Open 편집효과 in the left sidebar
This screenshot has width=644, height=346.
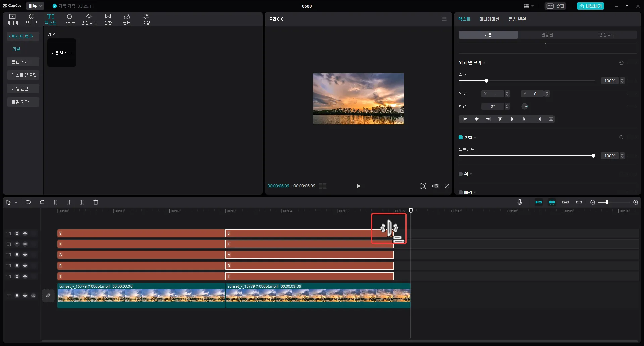click(x=23, y=62)
